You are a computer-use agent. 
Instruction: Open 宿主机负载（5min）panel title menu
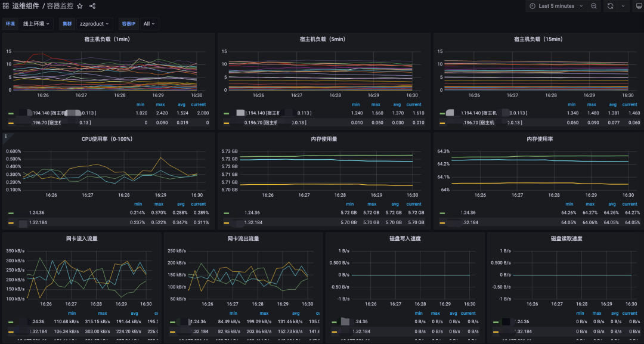pyautogui.click(x=323, y=39)
